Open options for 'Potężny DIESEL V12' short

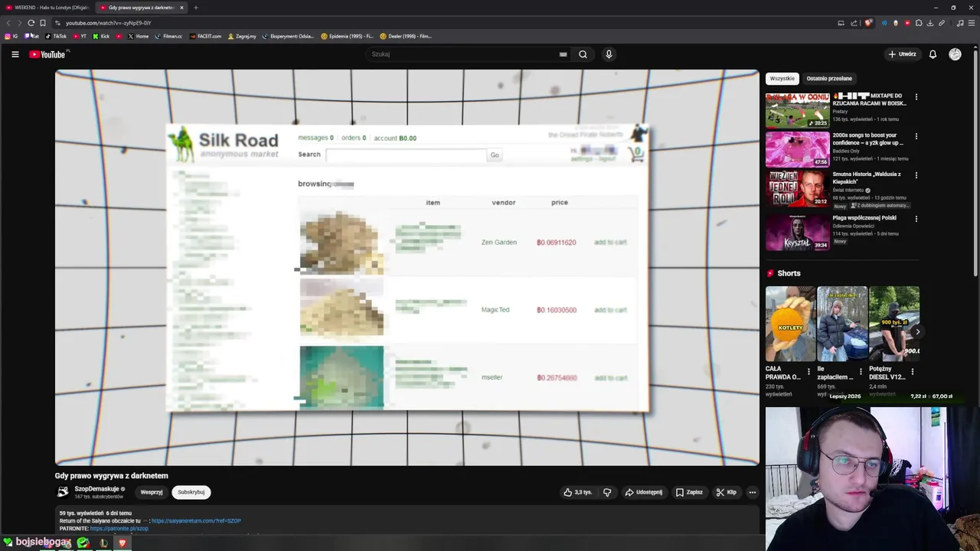[x=912, y=371]
